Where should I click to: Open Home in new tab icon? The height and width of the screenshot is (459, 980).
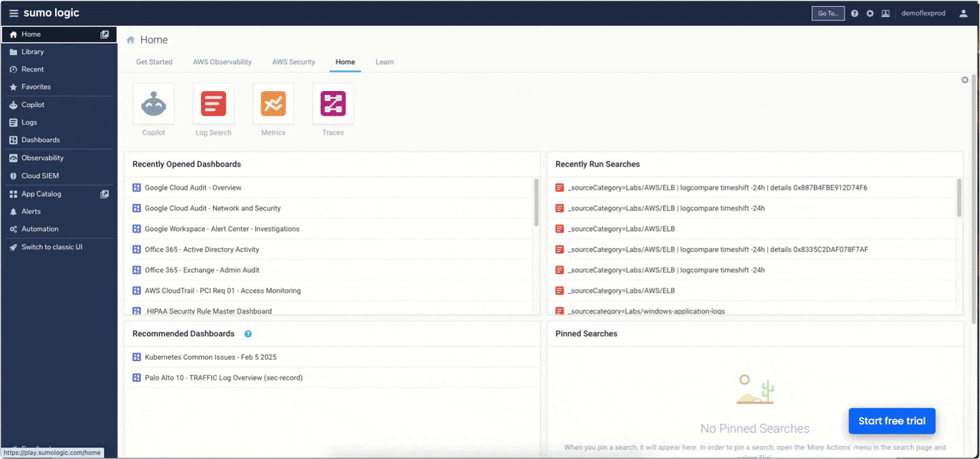(x=105, y=34)
